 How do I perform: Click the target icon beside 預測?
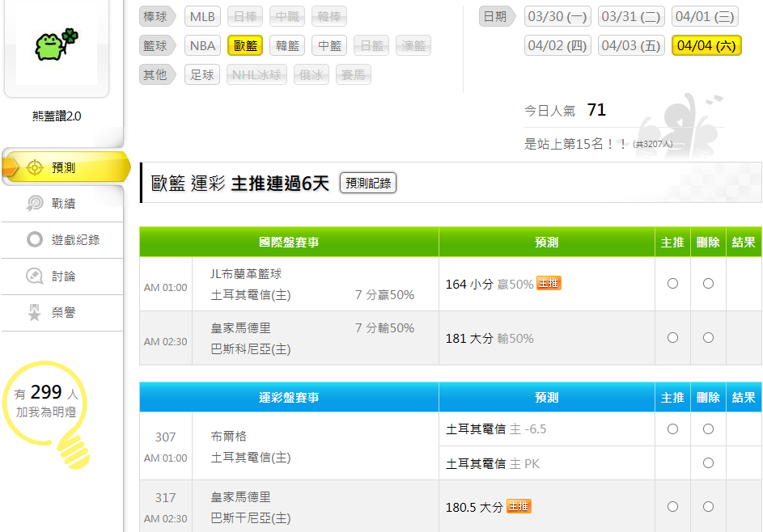pyautogui.click(x=35, y=168)
